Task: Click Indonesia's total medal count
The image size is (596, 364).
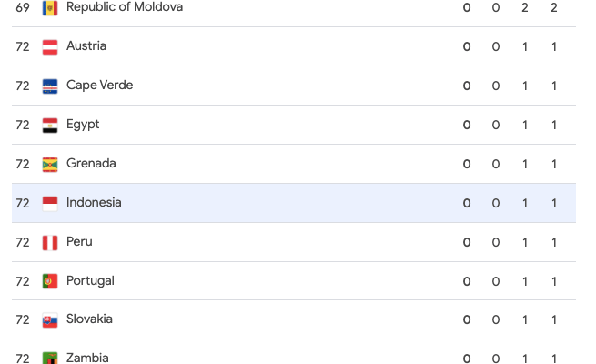Action: [554, 203]
